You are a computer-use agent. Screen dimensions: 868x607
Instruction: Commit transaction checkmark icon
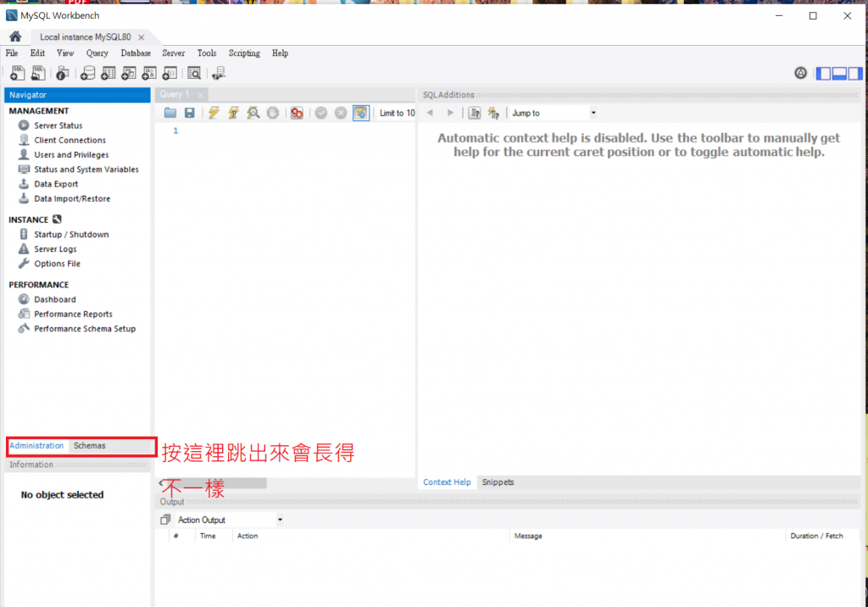click(x=321, y=113)
